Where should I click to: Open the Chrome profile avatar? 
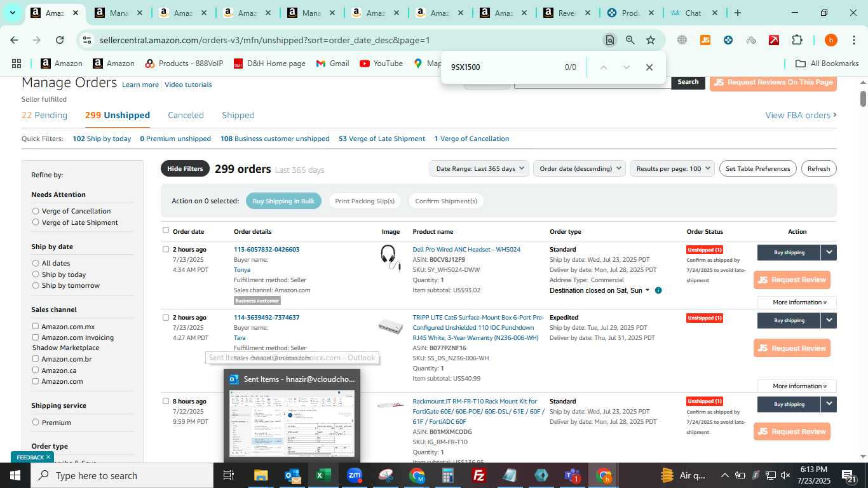click(831, 39)
